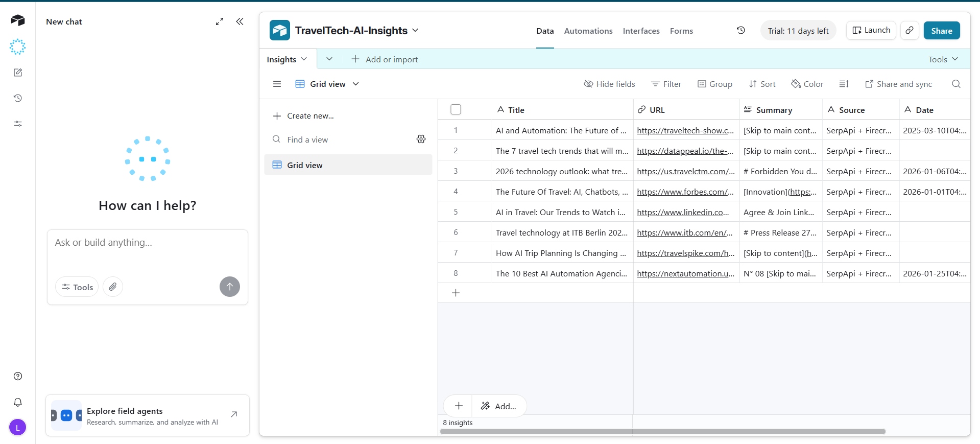The image size is (980, 444).
Task: Collapse the chat panel with double chevron
Action: pyautogui.click(x=240, y=21)
